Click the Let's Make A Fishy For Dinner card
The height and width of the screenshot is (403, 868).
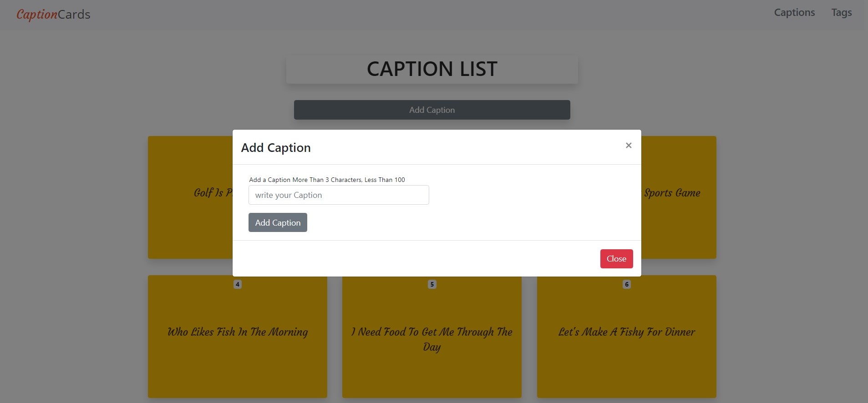pos(627,332)
